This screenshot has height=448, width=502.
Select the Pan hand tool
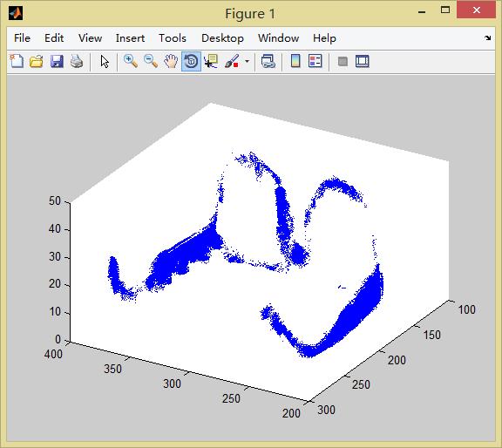click(171, 61)
